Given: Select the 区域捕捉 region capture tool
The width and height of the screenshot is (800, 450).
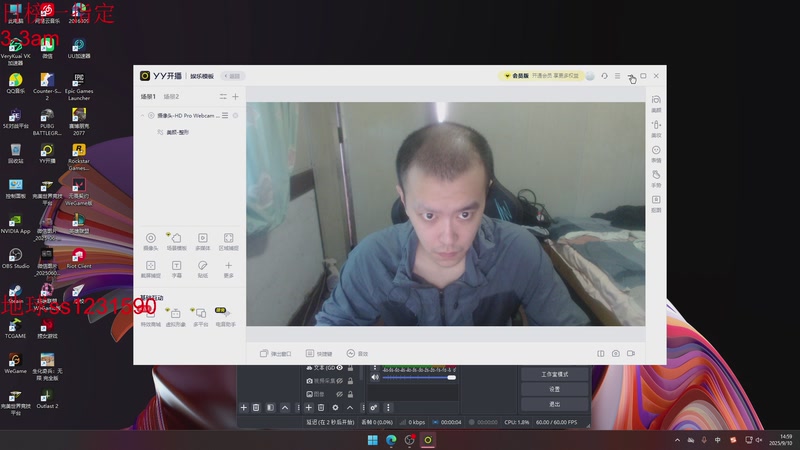Looking at the screenshot, I should (229, 241).
